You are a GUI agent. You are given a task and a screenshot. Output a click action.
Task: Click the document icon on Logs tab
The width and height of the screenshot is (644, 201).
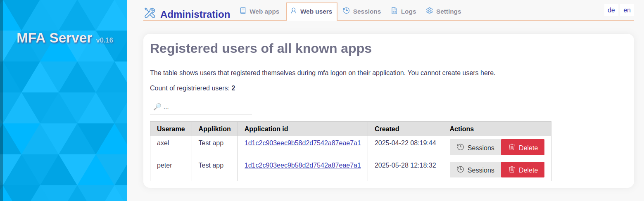coord(394,11)
